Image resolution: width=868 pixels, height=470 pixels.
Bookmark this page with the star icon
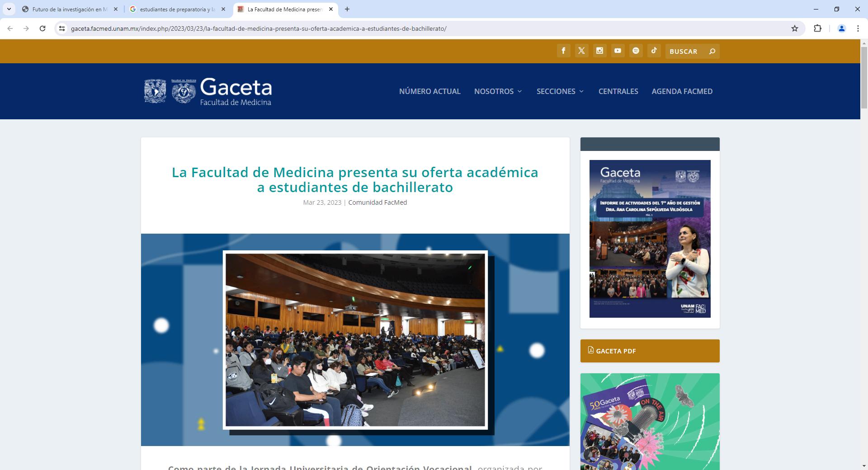[x=795, y=28]
